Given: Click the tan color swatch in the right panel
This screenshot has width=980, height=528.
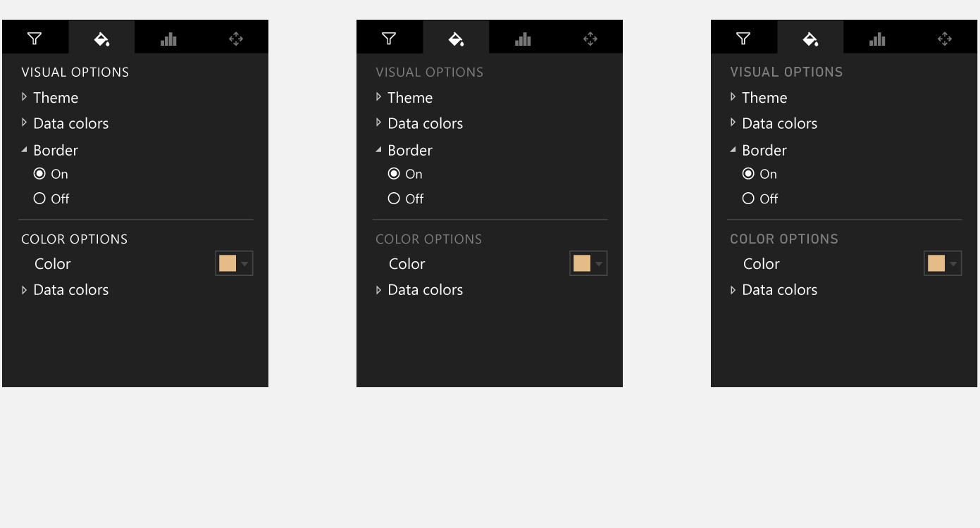Looking at the screenshot, I should click(936, 263).
